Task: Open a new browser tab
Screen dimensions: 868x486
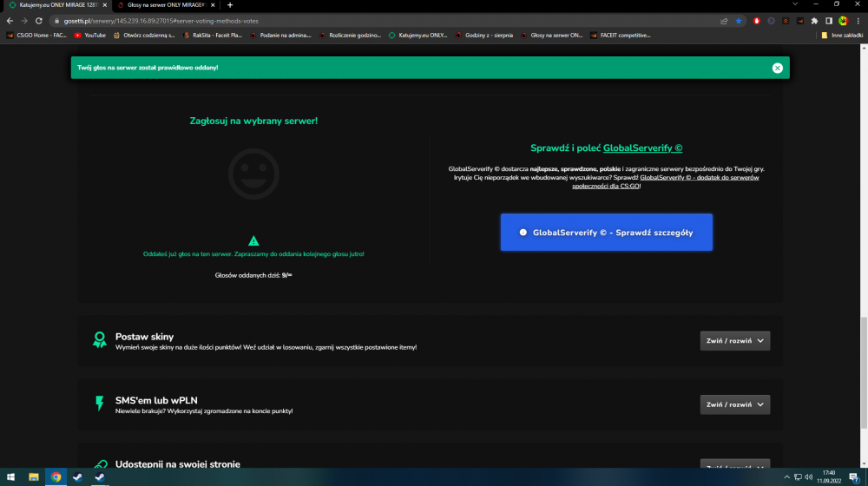Action: [230, 5]
